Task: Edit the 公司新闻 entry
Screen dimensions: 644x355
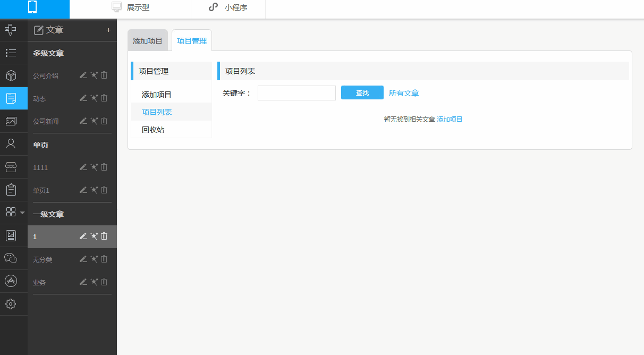Action: 83,121
